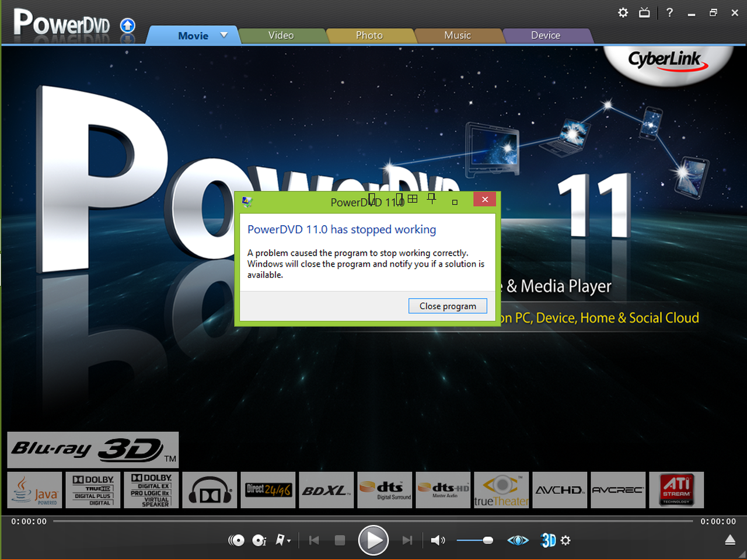This screenshot has height=560, width=747.
Task: Switch to the Photo tab
Action: pyautogui.click(x=369, y=36)
